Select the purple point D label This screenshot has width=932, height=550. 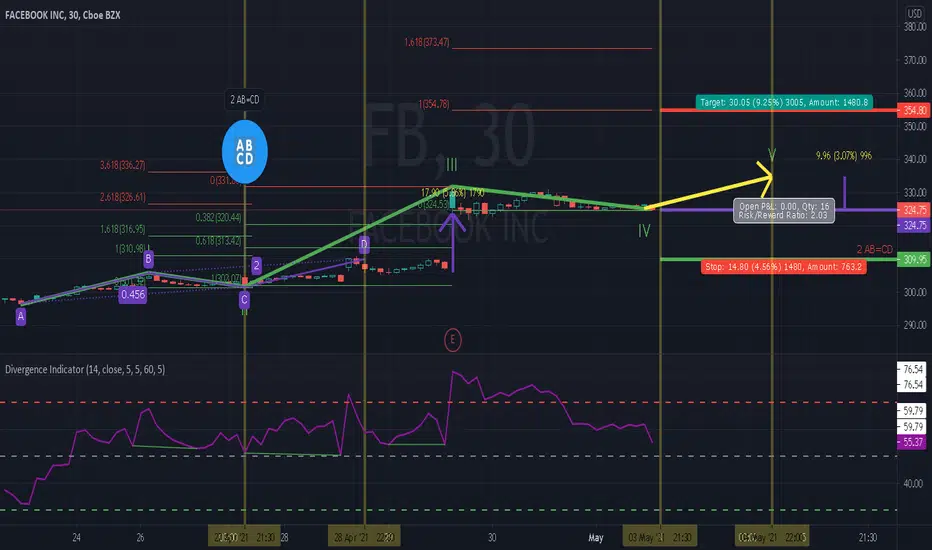pyautogui.click(x=364, y=244)
